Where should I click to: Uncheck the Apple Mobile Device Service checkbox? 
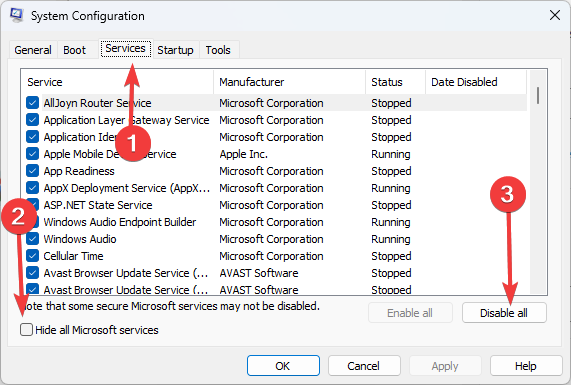(x=32, y=154)
